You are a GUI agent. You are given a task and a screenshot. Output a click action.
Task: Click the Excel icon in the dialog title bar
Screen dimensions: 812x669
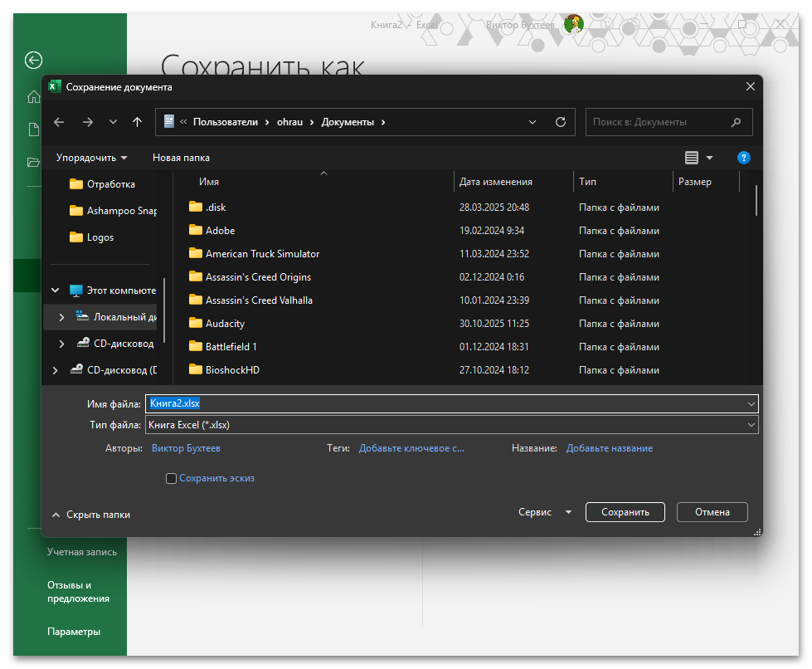point(55,85)
